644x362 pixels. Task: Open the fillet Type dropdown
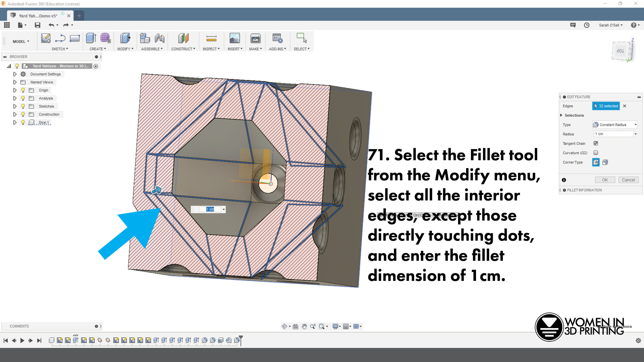pos(615,125)
